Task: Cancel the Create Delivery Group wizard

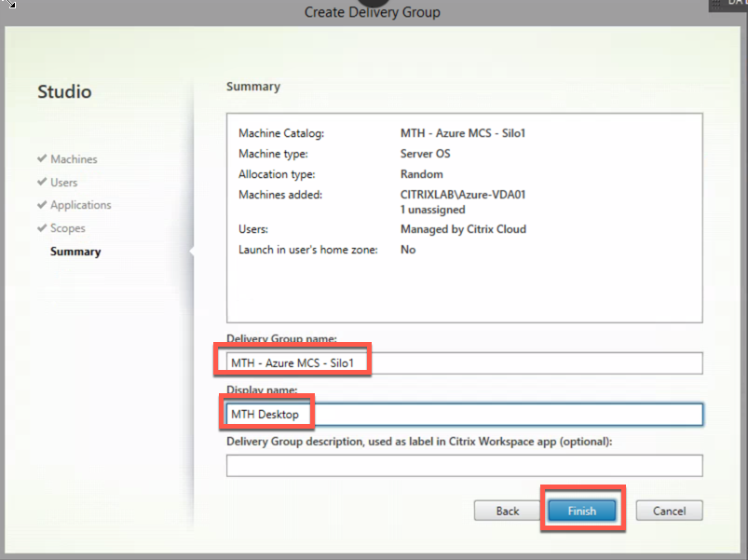Action: pos(669,511)
